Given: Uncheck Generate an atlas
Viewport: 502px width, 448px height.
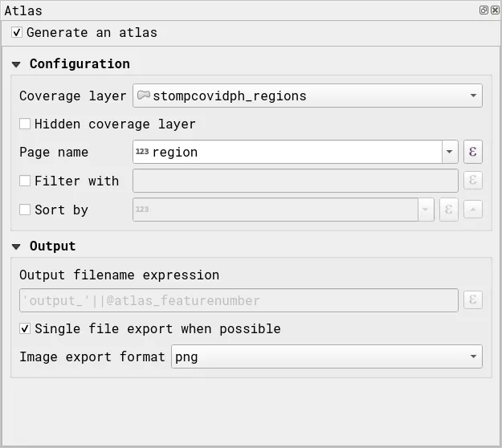Looking at the screenshot, I should (x=17, y=33).
